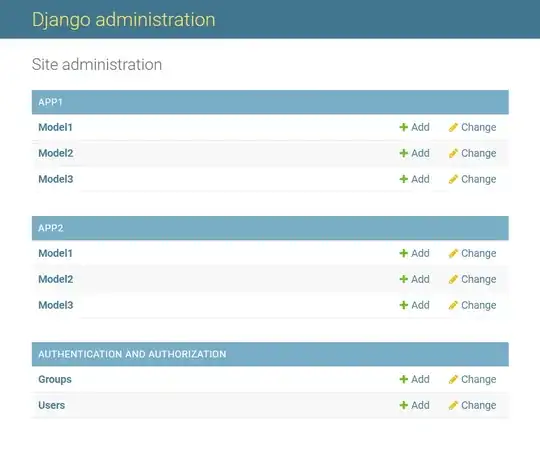Click the Add text for APP2 Model3
The width and height of the screenshot is (540, 466).
[420, 305]
